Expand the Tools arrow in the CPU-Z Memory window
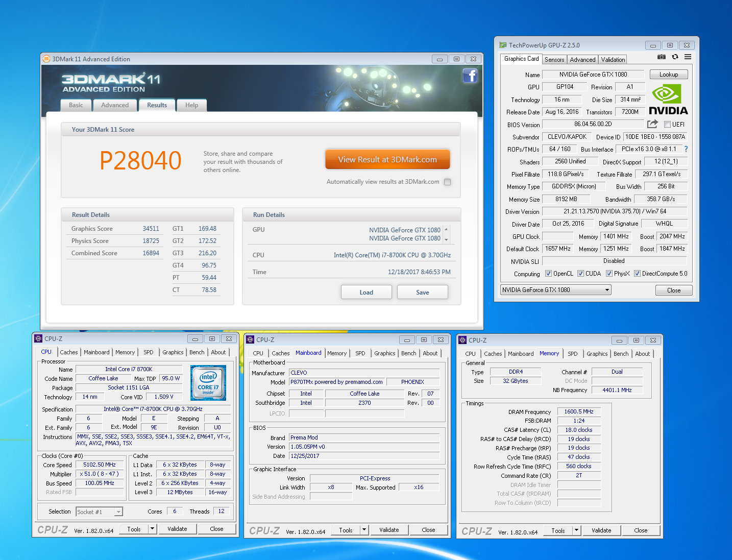The height and width of the screenshot is (560, 732). click(576, 530)
